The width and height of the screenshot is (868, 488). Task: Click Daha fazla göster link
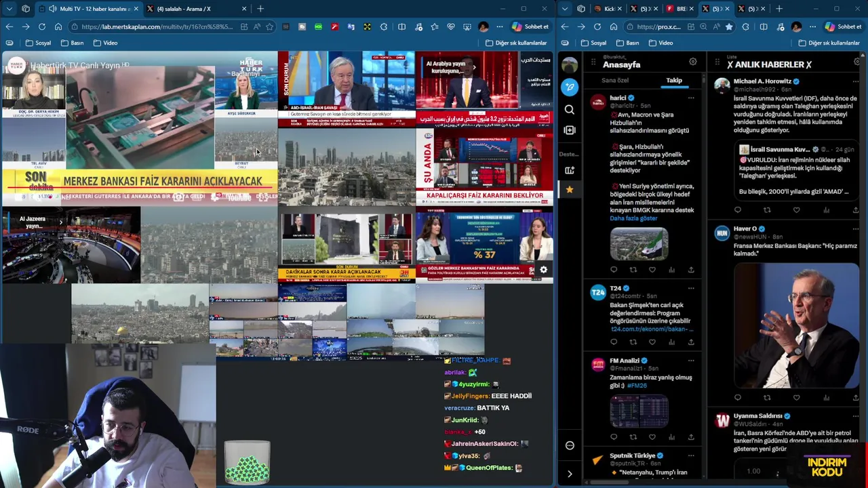[633, 218]
